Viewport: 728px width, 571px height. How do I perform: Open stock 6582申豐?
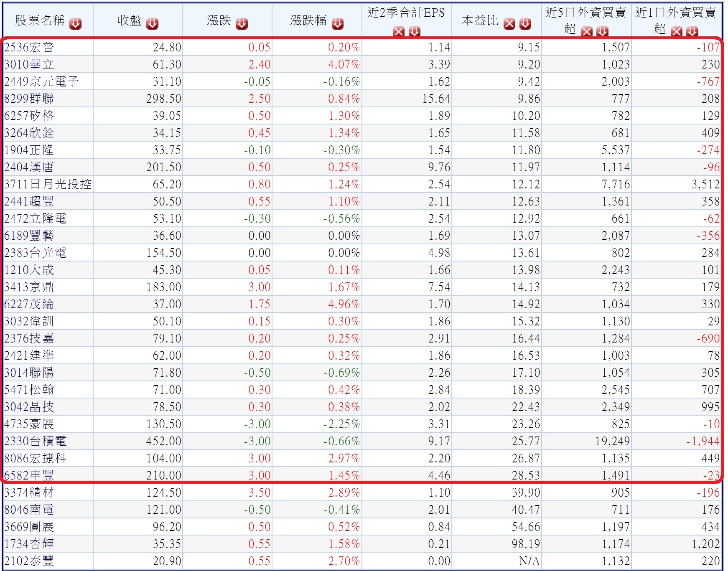coord(29,475)
